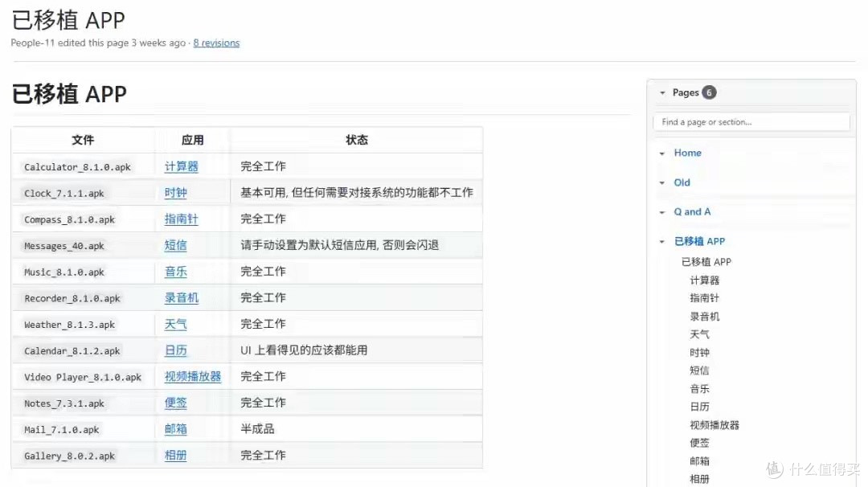Open the Q and A wiki page

coord(692,212)
